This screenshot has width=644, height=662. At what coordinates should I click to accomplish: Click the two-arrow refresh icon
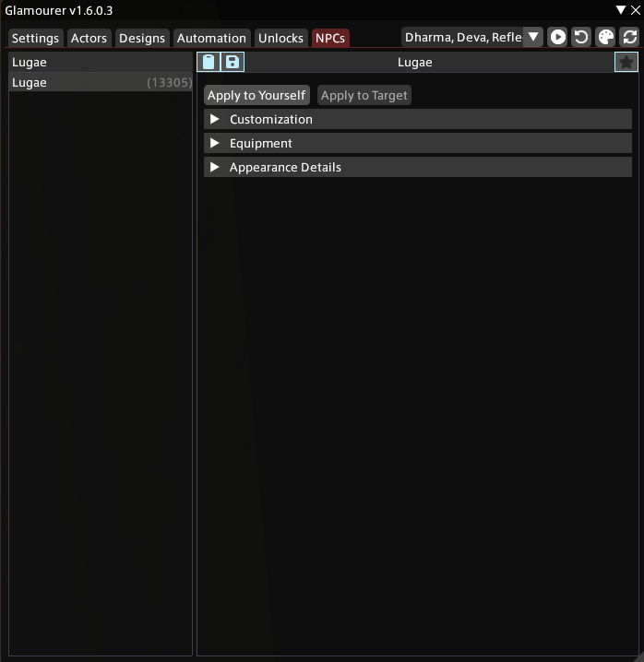[x=630, y=37]
